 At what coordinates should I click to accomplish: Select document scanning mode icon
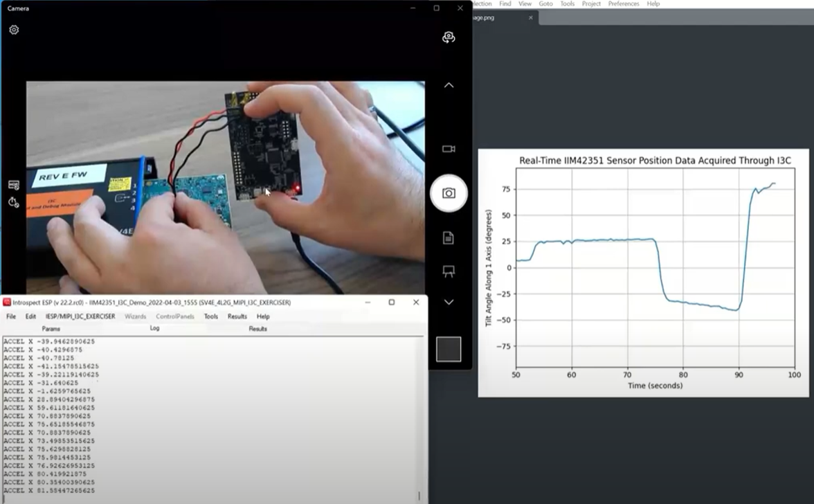[x=449, y=238]
